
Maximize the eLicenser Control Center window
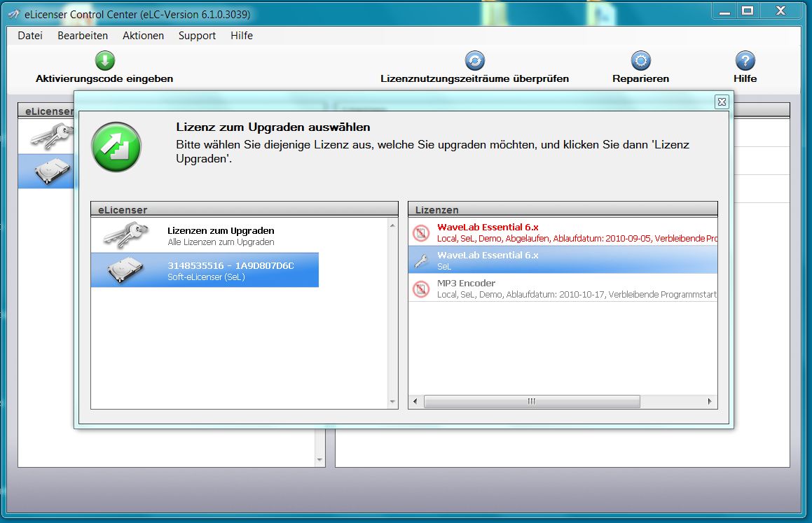coord(748,11)
